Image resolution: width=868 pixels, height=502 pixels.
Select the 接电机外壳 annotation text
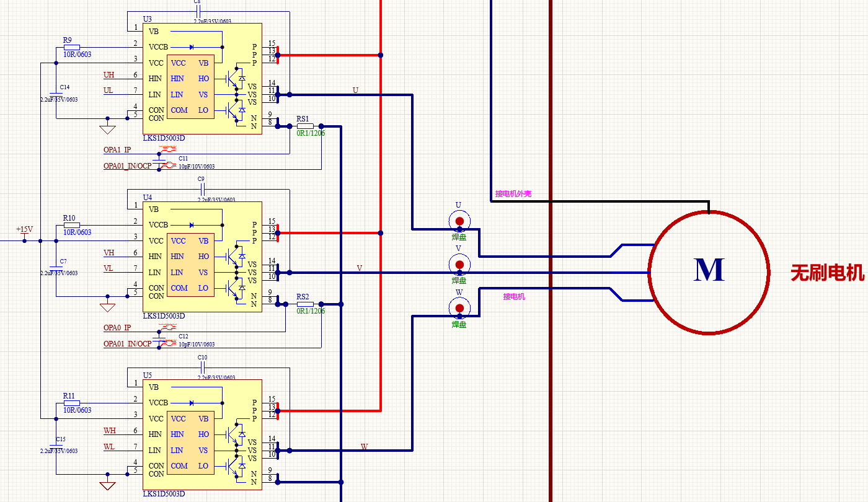click(x=513, y=194)
